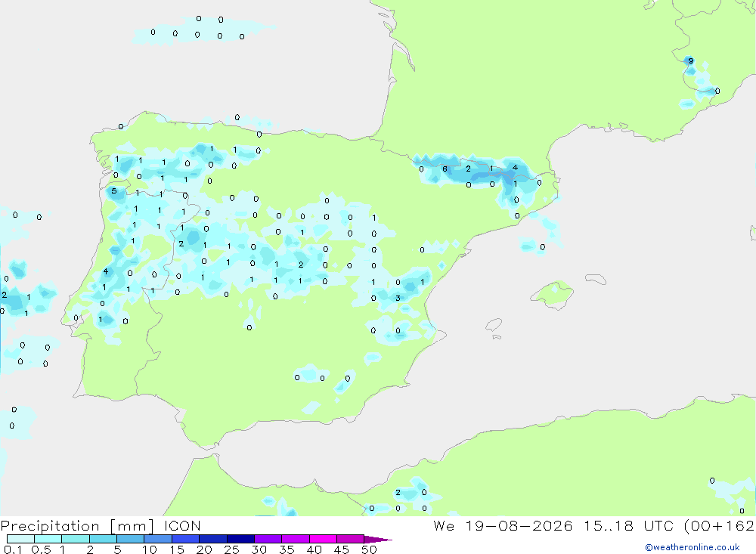The image size is (756, 554).
Task: Pick the 15–20 mm legend color box
Action: pos(186,539)
